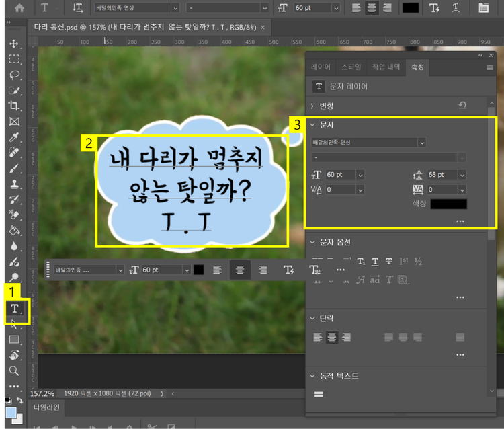Switch to the 레이어 tab
Image resolution: width=504 pixels, height=429 pixels.
(321, 67)
